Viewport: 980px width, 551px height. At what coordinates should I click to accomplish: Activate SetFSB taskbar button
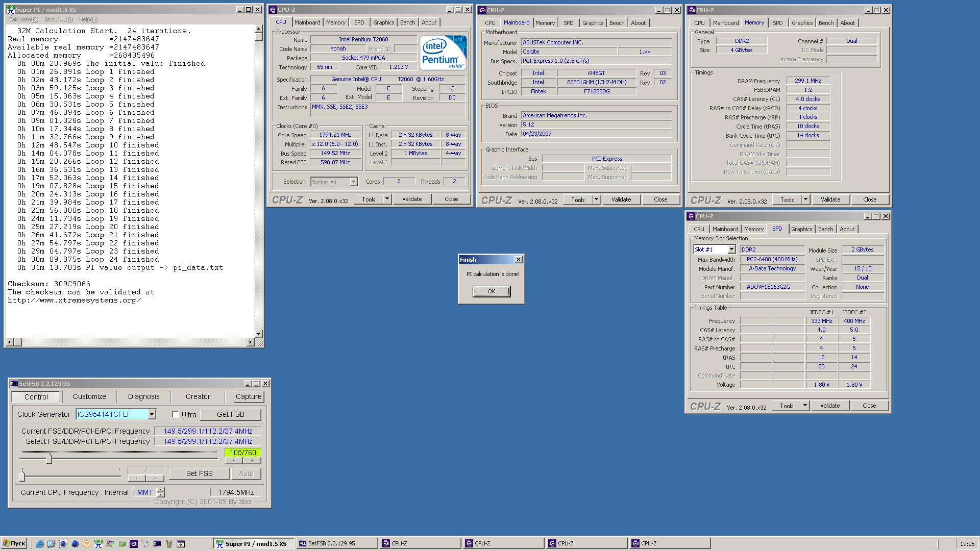337,543
